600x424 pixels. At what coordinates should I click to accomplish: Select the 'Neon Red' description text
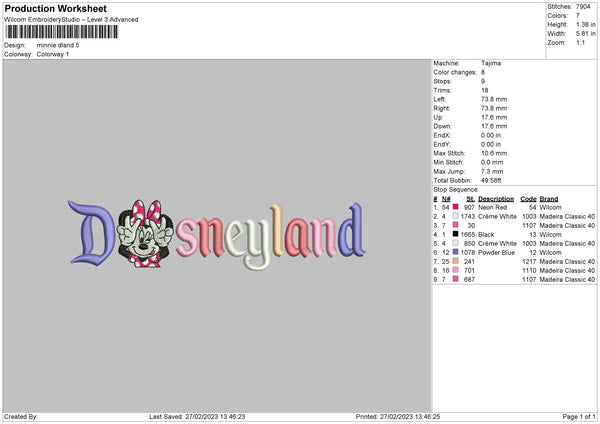(492, 207)
